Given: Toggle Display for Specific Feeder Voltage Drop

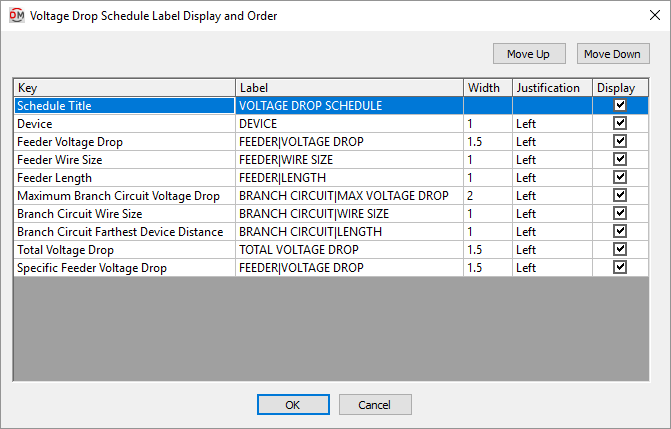Looking at the screenshot, I should pyautogui.click(x=620, y=267).
